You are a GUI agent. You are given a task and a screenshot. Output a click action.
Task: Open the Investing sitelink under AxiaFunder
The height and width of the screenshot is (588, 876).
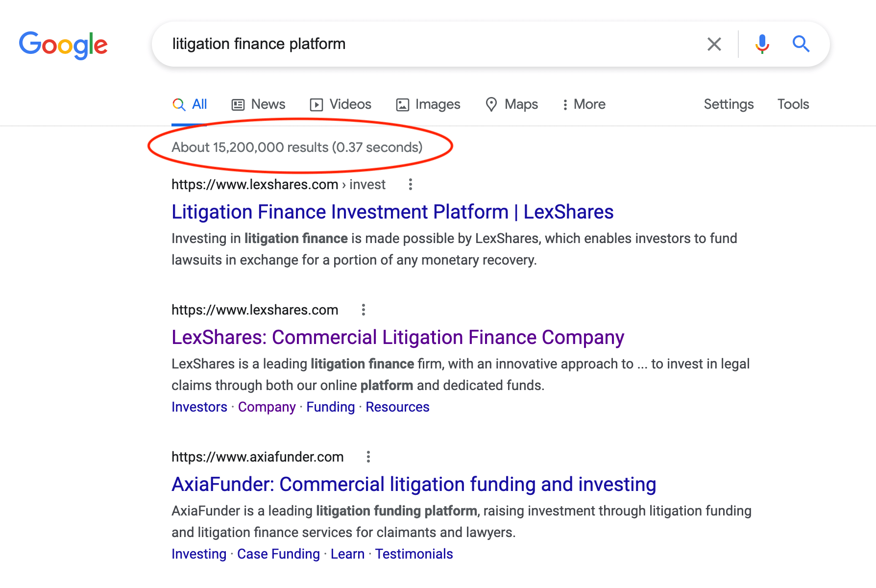coord(199,554)
